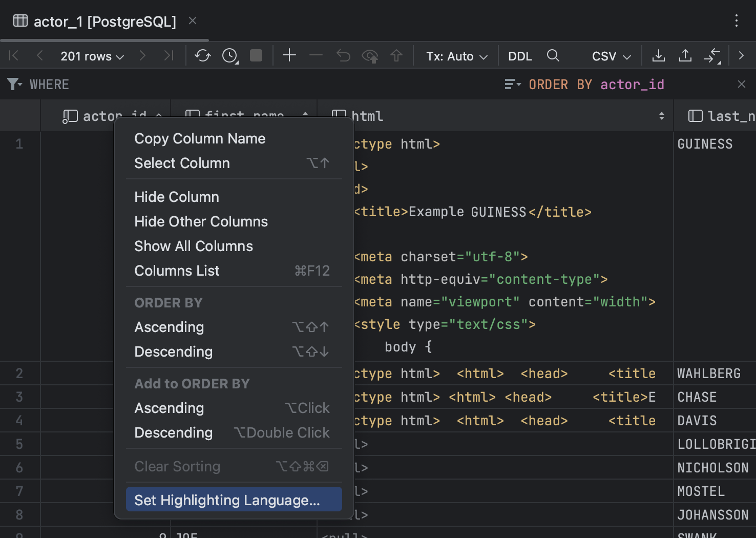Screen dimensions: 756x538
Task: Clear the ORDER BY actor_id sorting with X
Action: [742, 84]
